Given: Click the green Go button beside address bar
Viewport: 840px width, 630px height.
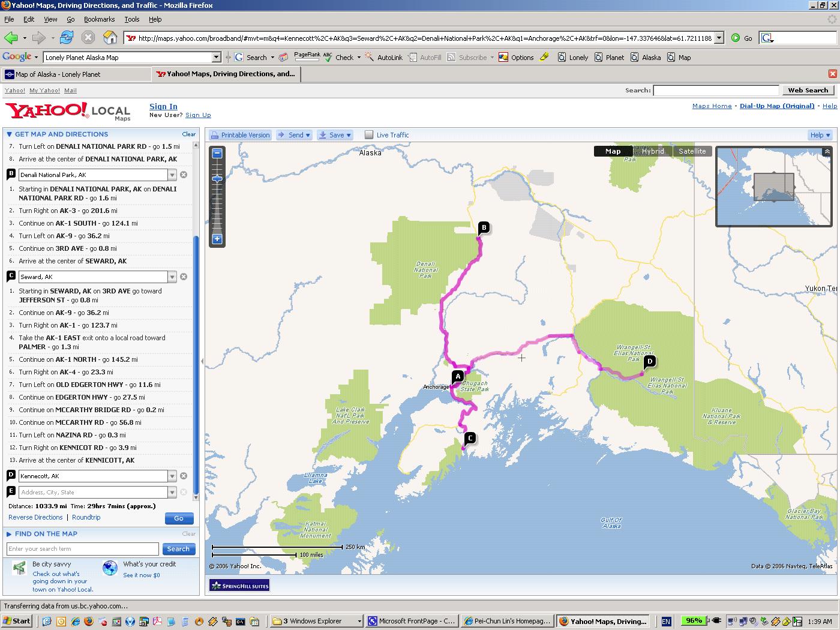Looking at the screenshot, I should [x=742, y=38].
